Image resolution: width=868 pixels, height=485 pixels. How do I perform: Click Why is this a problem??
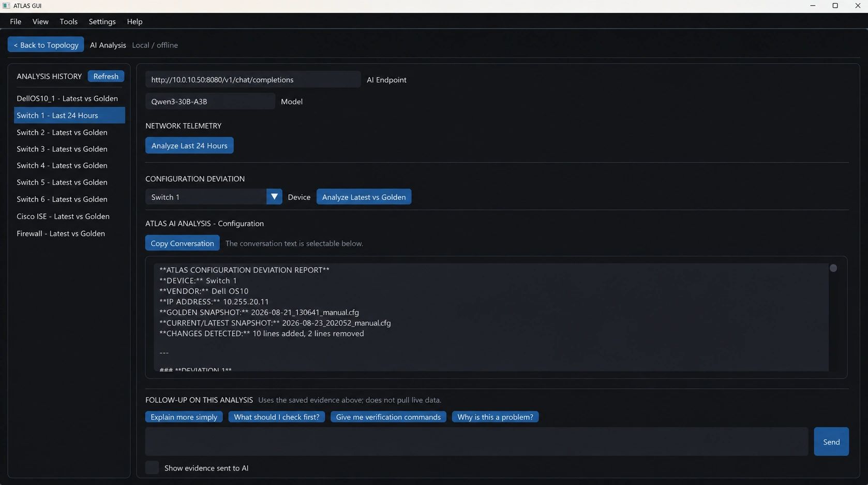(x=495, y=417)
